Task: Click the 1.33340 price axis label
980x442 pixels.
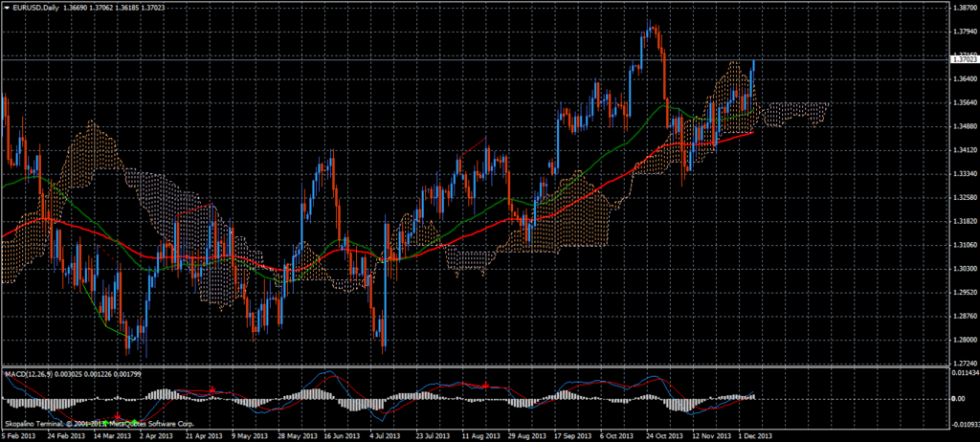Action: pos(963,173)
